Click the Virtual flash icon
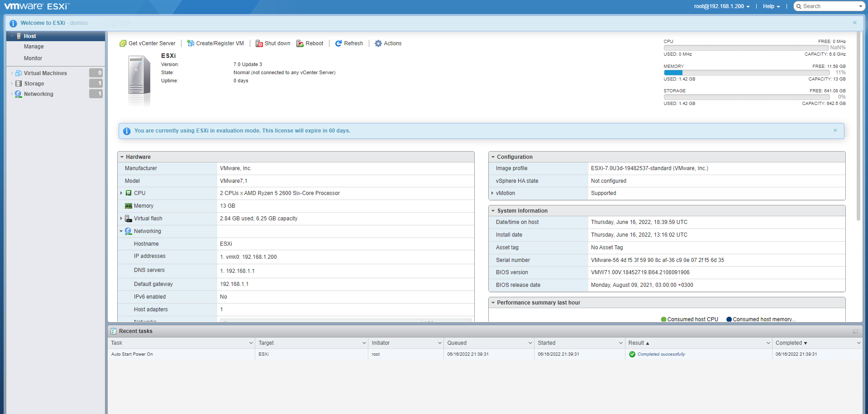This screenshot has height=414, width=868. coord(129,219)
